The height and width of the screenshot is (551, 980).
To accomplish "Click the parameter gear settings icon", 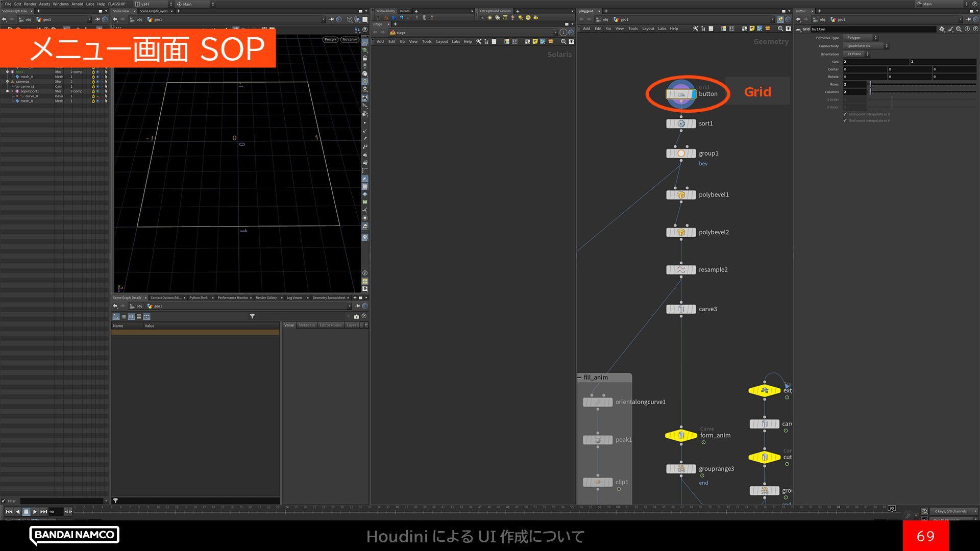I will (x=942, y=29).
